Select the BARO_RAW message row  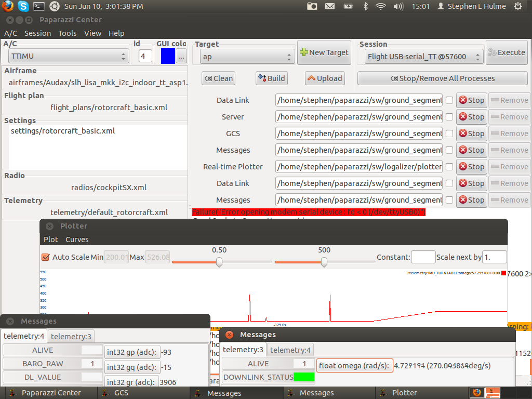click(x=52, y=364)
